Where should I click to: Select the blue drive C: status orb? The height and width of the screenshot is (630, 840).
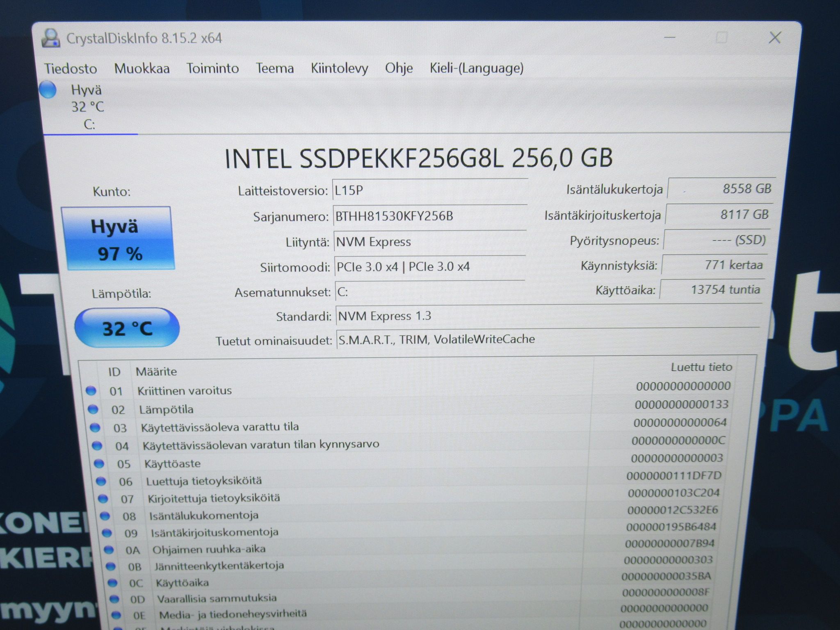[48, 90]
